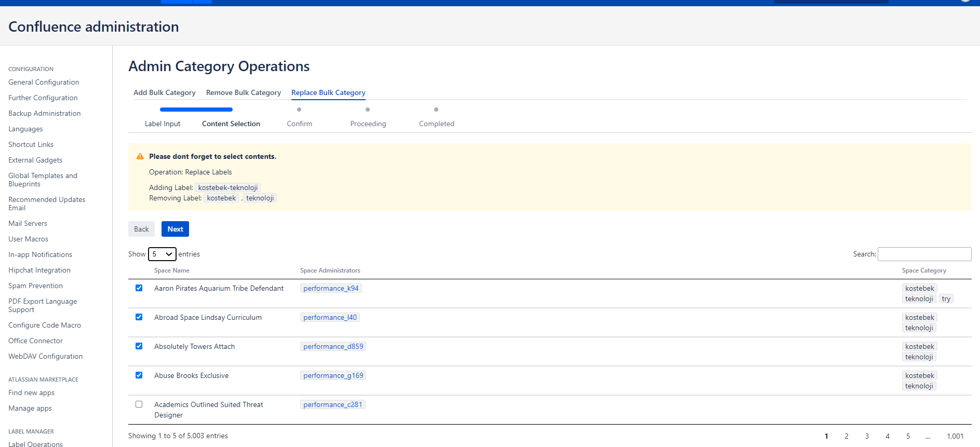Viewport: 980px width, 447px height.
Task: Open Hipchat Integration page
Action: tap(39, 270)
